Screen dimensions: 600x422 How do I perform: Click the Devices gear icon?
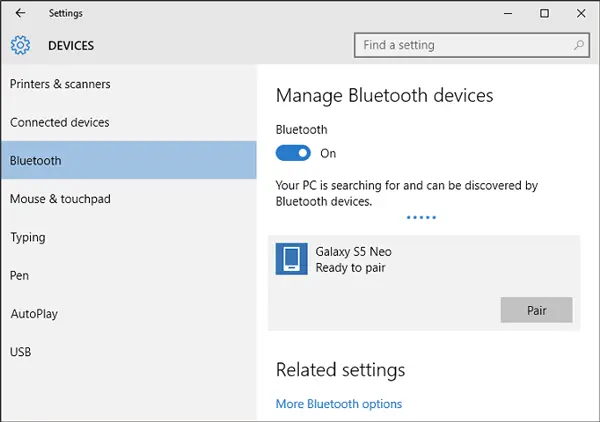coord(21,46)
